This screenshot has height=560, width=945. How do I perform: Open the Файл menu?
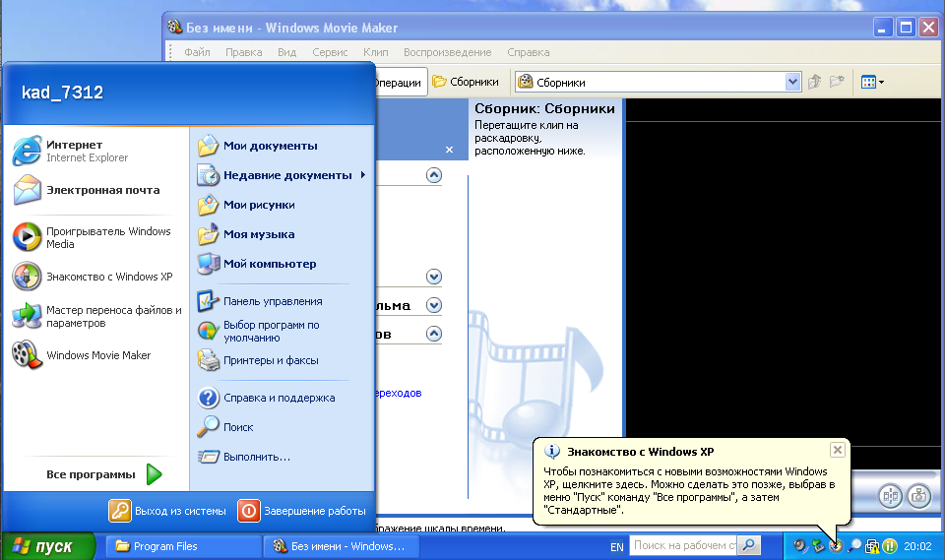[197, 52]
